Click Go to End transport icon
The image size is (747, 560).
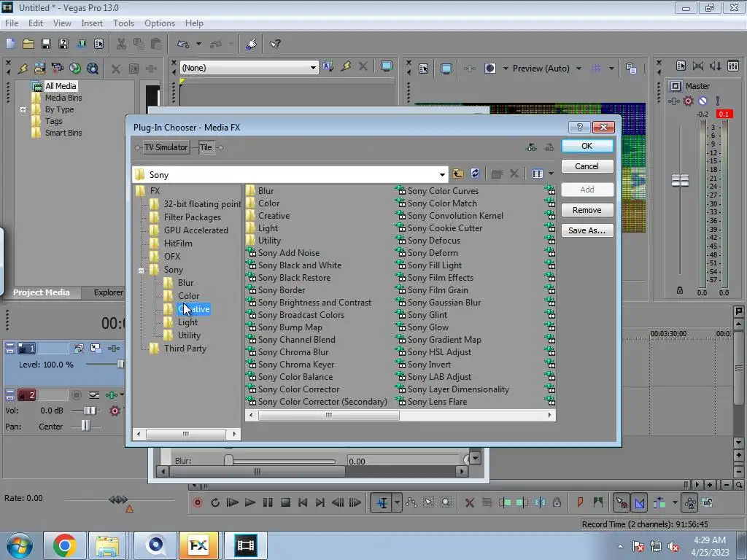[x=320, y=502]
